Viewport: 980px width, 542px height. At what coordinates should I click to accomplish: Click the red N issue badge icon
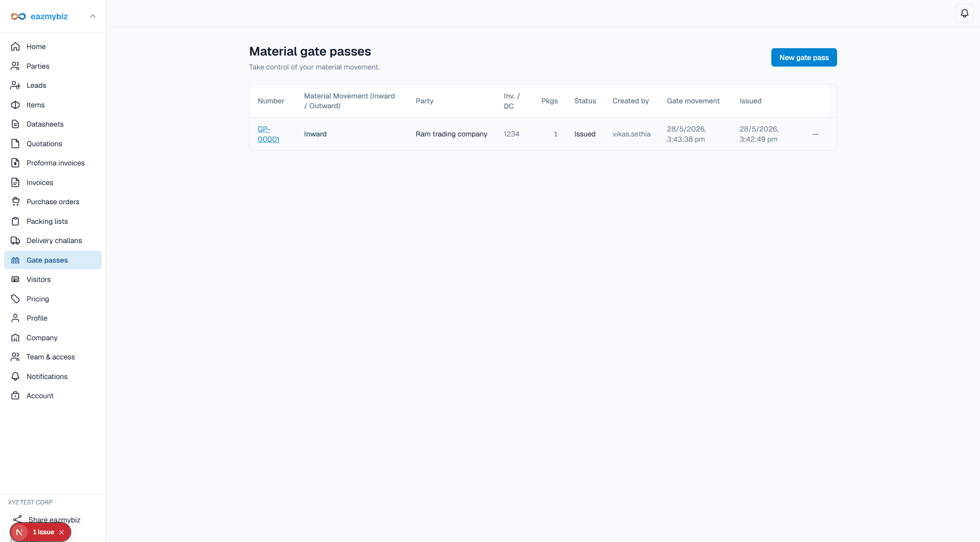[19, 532]
